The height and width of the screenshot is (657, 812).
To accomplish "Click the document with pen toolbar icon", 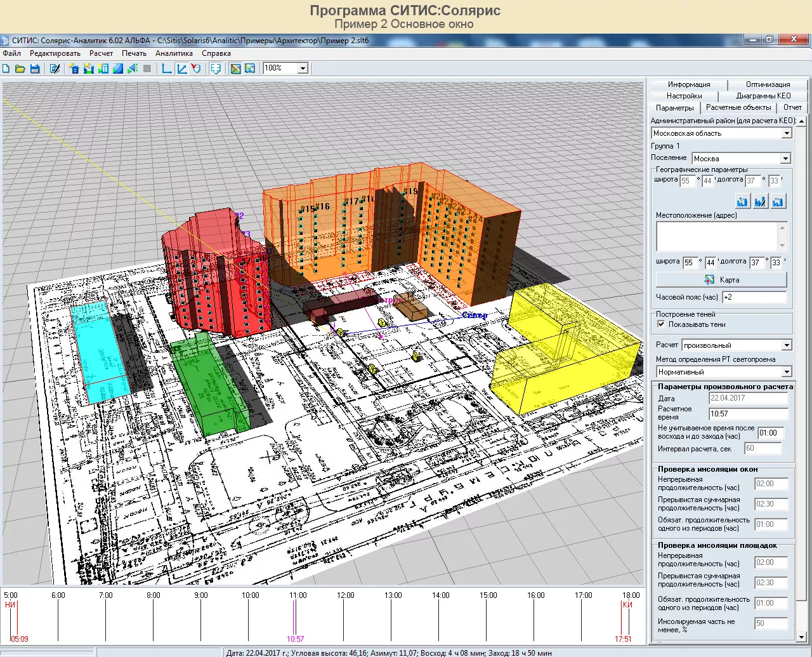I will tap(55, 69).
